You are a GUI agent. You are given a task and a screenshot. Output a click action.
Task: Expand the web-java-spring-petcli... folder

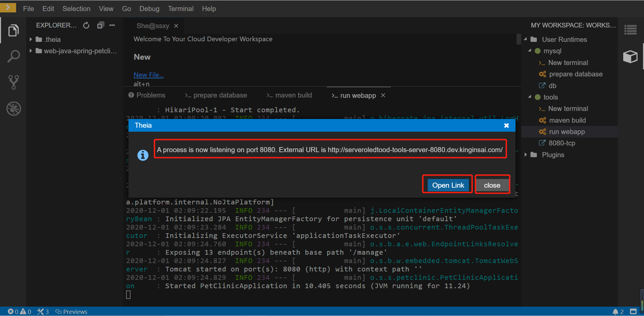point(31,51)
